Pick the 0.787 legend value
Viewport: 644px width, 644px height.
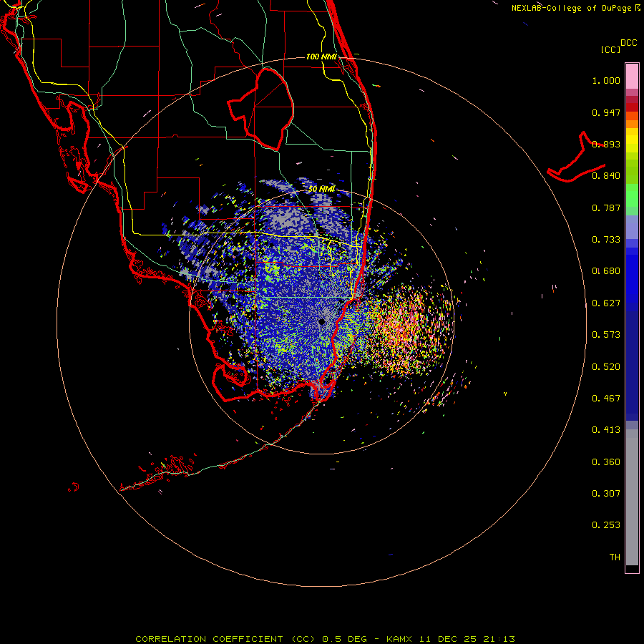click(606, 208)
